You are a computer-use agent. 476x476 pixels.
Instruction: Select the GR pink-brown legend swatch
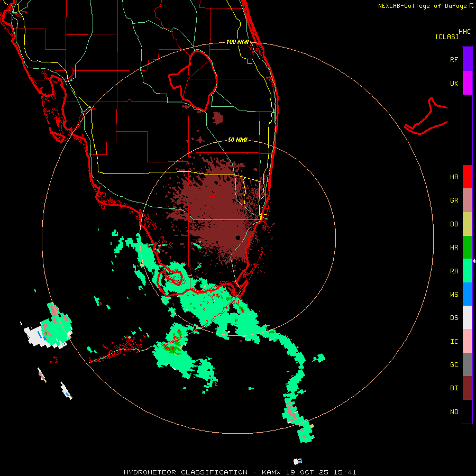coord(467,200)
